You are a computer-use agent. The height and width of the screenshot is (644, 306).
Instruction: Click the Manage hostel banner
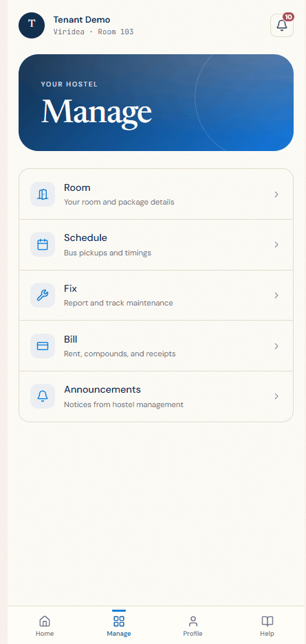click(156, 103)
